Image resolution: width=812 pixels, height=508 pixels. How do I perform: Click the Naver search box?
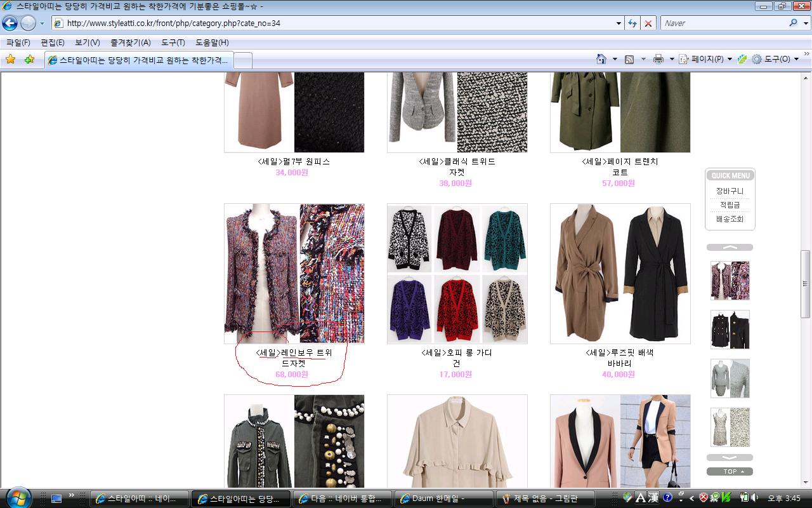tap(723, 23)
